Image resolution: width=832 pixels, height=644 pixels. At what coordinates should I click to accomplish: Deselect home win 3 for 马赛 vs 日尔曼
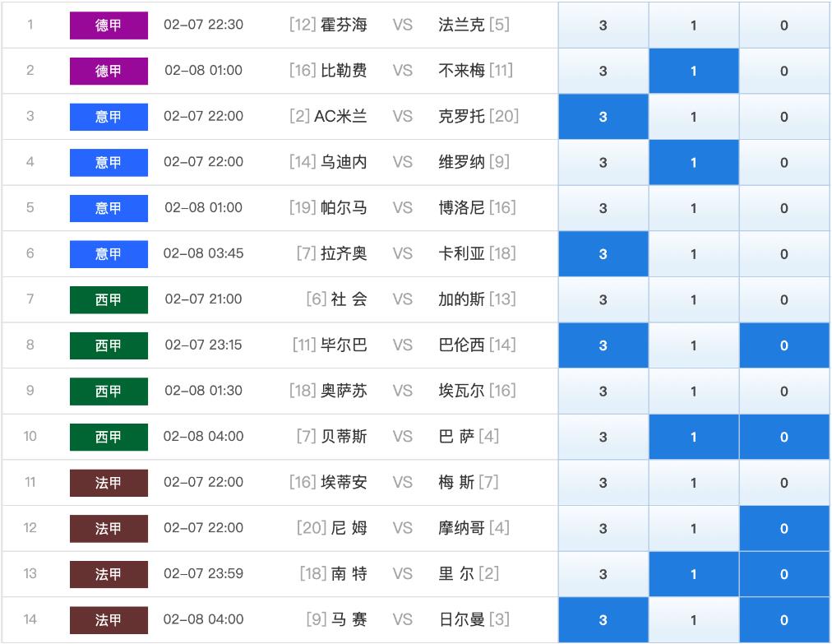[x=603, y=619]
